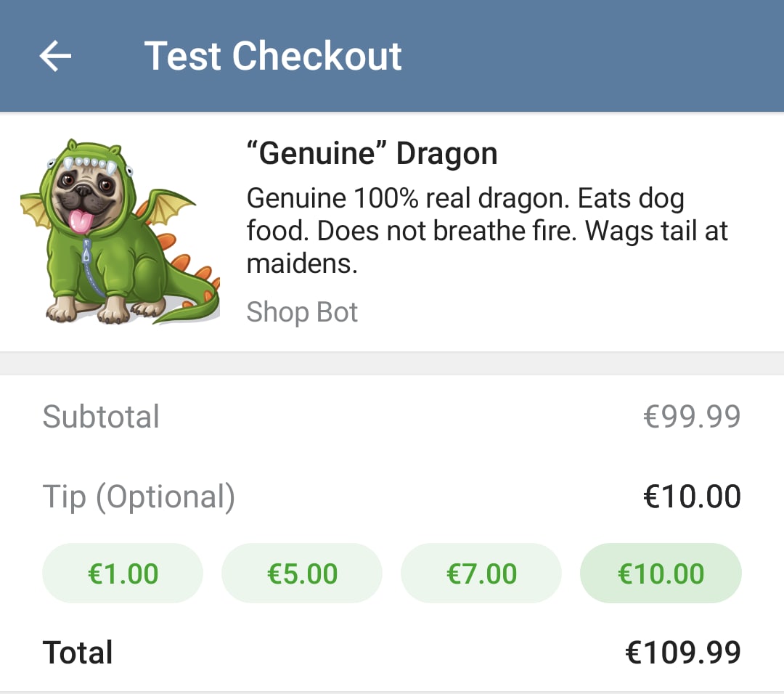Pick the €7.00 tip amount
Image resolution: width=784 pixels, height=694 pixels.
click(x=481, y=573)
